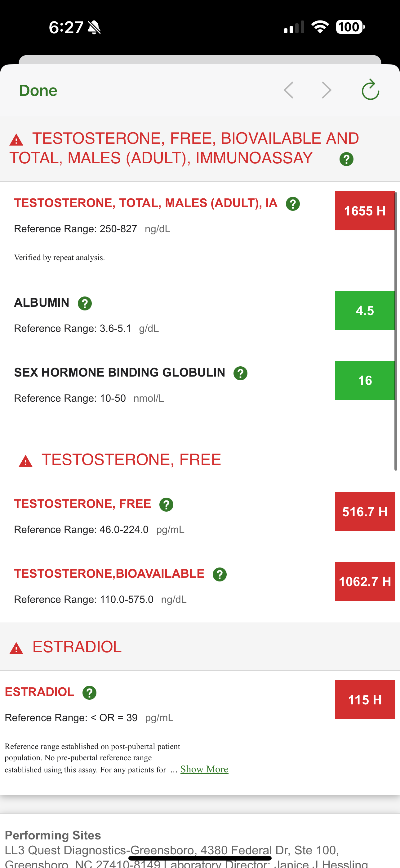Tap help icon next to Testosterone, Bioavailable
The image size is (400, 868).
219,574
